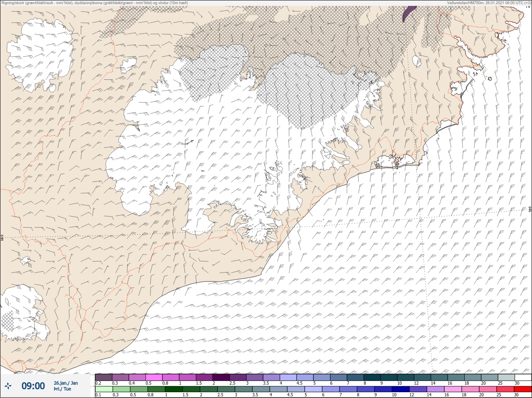Select the date label 26.jan./ Jan
532x398 pixels.
[66, 383]
